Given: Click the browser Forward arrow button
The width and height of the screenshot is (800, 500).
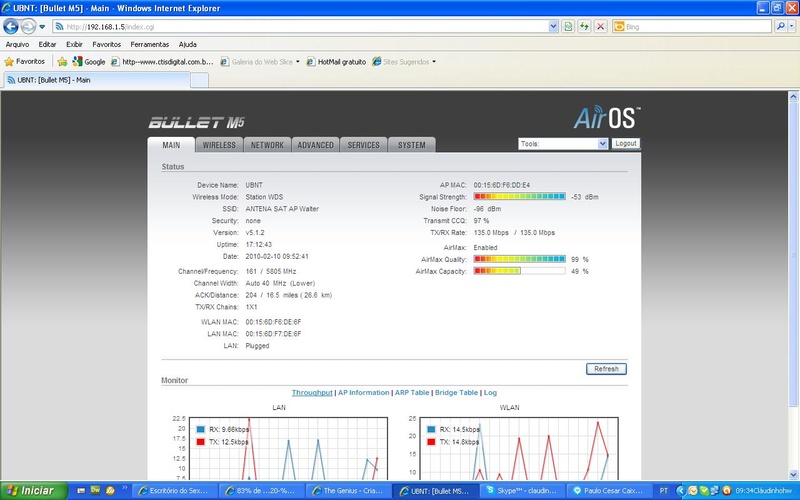Looking at the screenshot, I should [x=28, y=26].
